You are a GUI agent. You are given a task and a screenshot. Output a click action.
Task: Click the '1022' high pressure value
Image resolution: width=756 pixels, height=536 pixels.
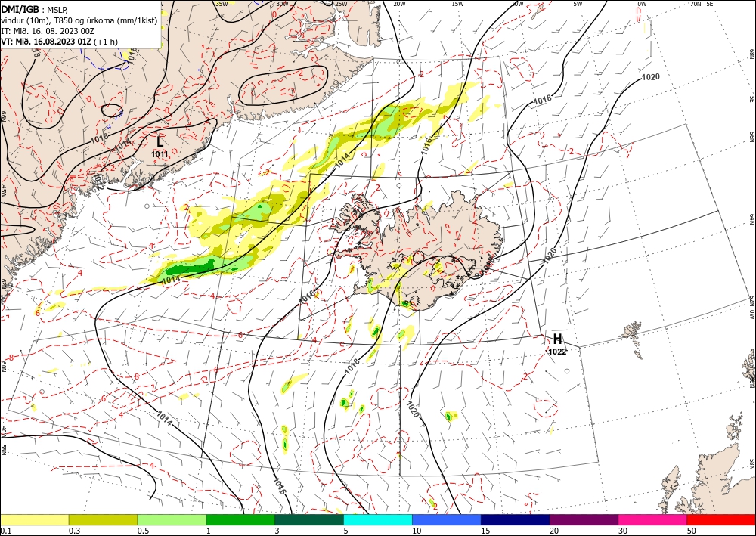(557, 352)
